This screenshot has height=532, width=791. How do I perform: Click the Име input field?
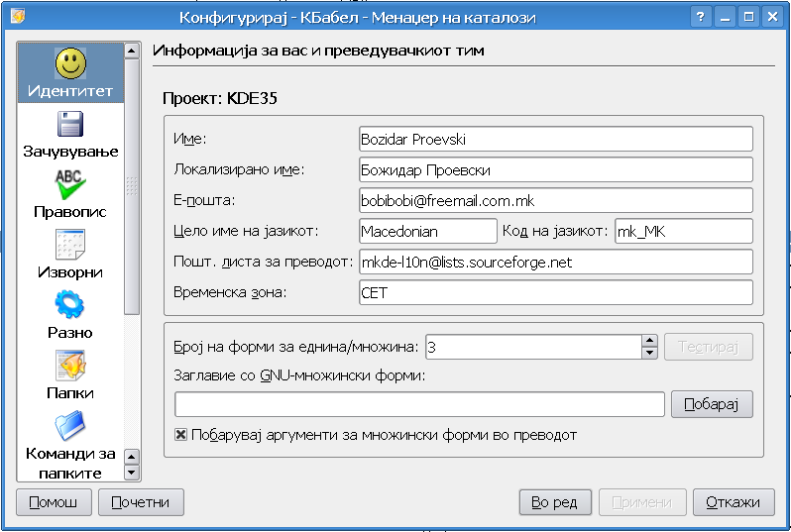coord(556,139)
